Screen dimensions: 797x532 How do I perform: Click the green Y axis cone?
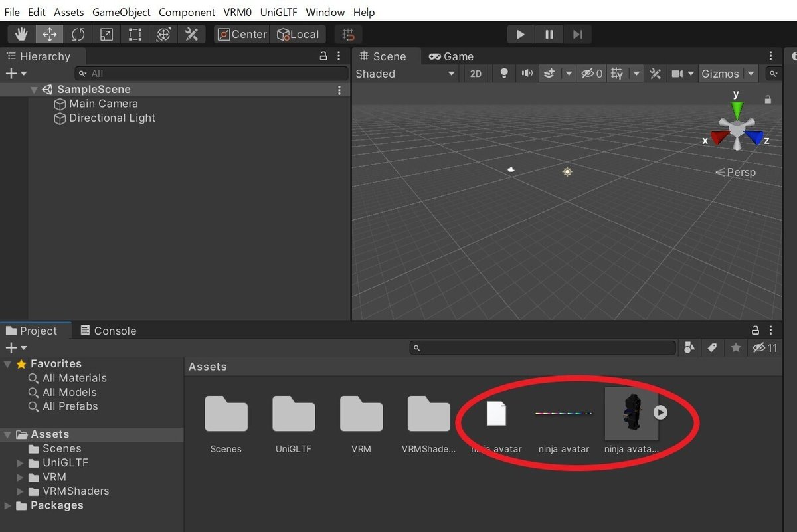(x=736, y=110)
